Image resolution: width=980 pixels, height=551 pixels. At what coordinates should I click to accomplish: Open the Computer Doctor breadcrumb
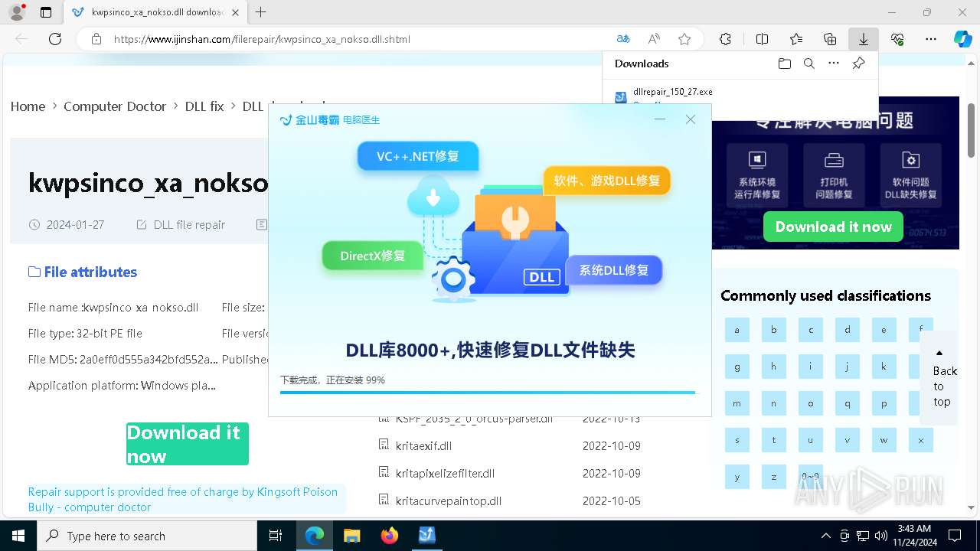pyautogui.click(x=115, y=106)
